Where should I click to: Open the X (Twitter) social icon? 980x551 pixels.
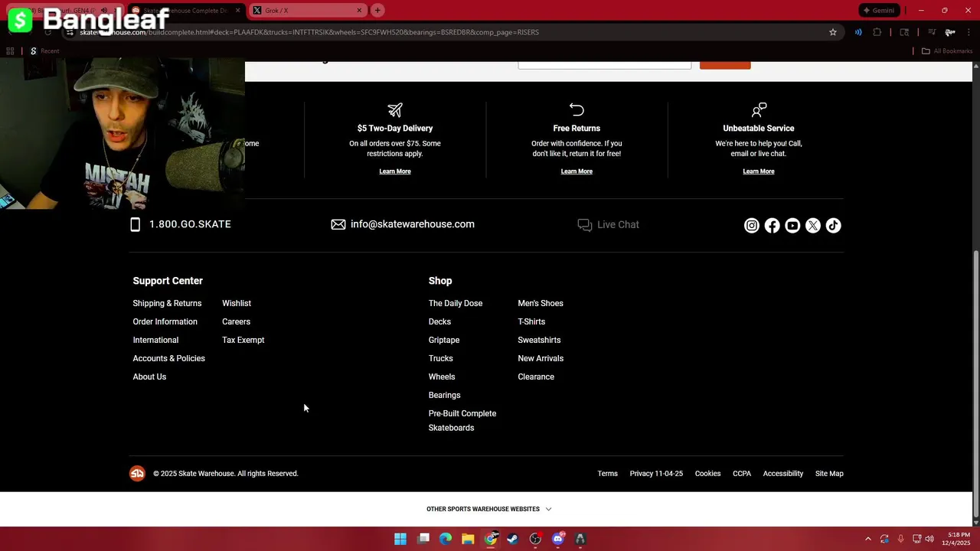click(x=813, y=225)
